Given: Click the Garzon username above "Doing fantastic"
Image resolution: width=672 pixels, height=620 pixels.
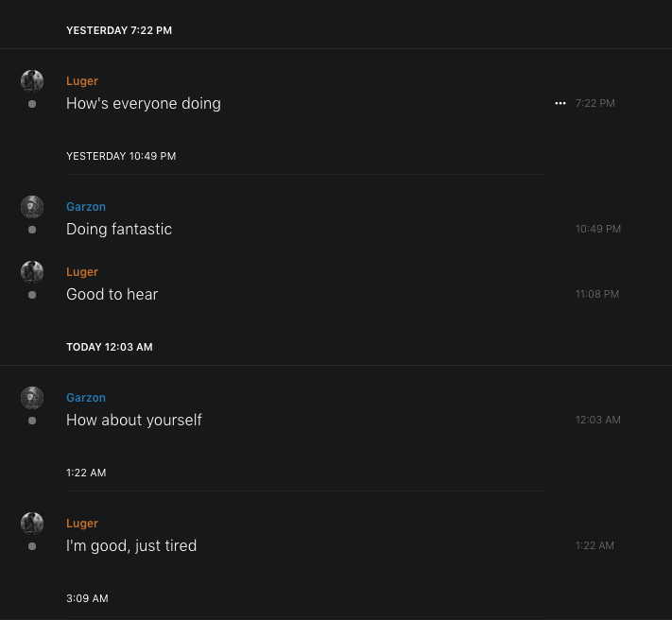Looking at the screenshot, I should point(86,207).
